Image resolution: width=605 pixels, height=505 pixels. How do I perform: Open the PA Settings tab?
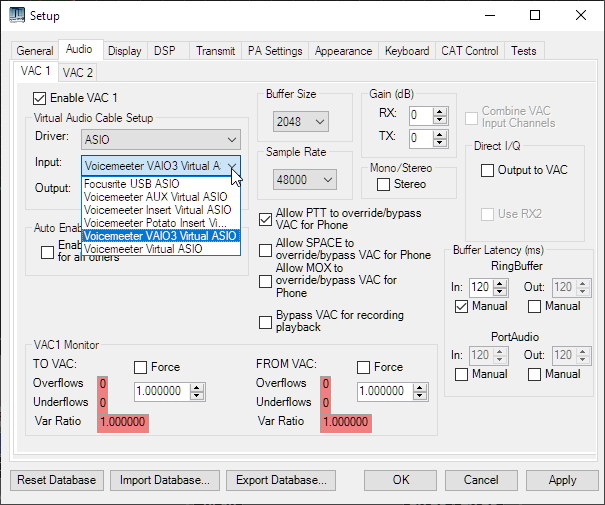coord(275,51)
